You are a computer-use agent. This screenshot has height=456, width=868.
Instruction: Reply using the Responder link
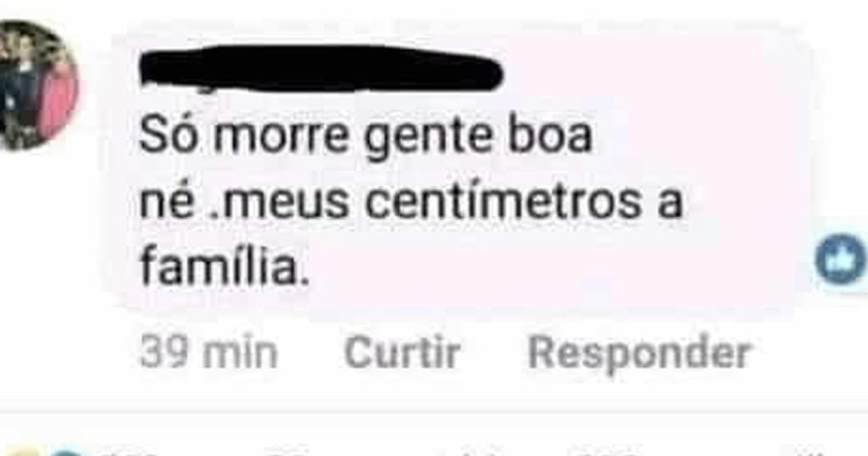[x=639, y=353]
